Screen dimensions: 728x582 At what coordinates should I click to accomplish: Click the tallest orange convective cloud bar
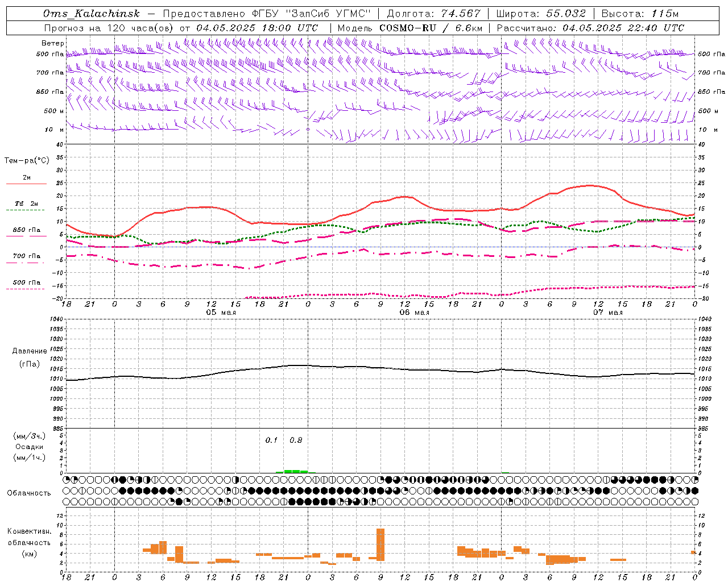point(380,546)
